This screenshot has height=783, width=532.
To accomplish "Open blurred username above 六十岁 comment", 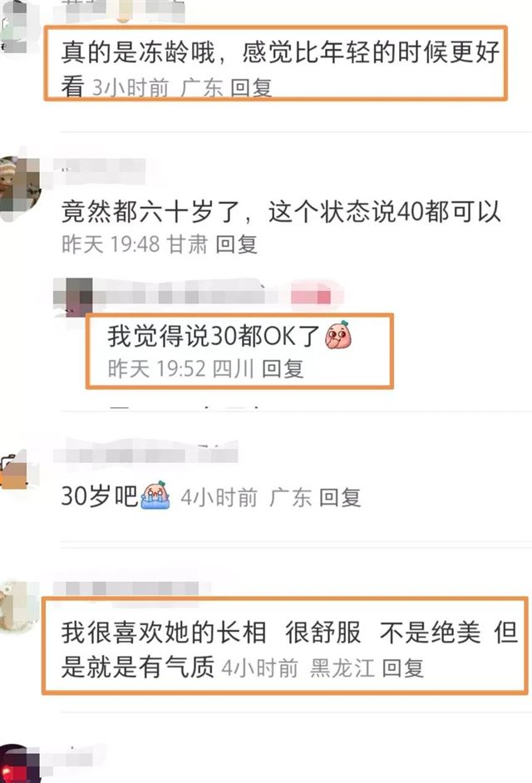I will pos(99,168).
